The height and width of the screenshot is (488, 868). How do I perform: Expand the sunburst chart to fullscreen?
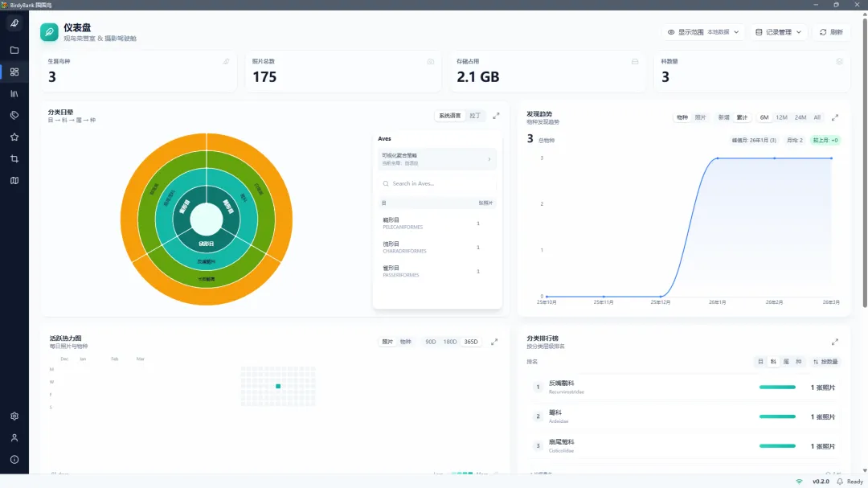point(496,116)
